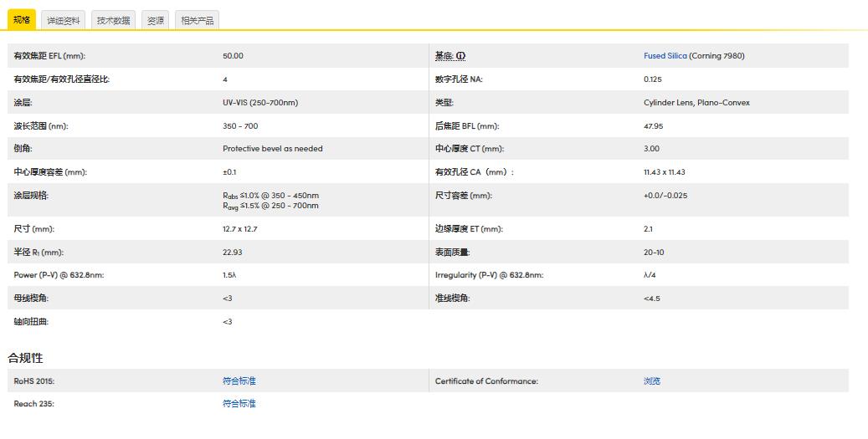This screenshot has width=868, height=439.
Task: Click the 数字孔径 NA value 0.125
Action: (x=653, y=79)
